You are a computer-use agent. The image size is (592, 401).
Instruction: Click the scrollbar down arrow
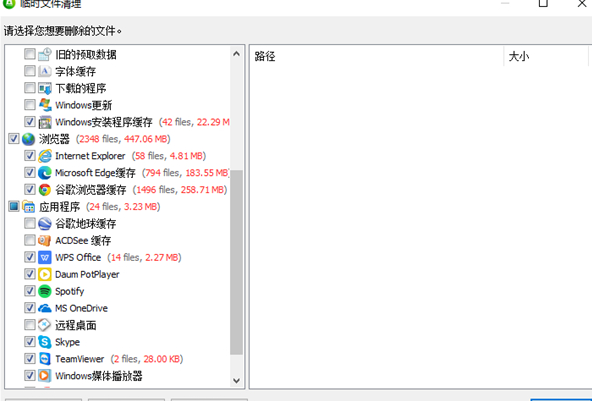[x=236, y=380]
